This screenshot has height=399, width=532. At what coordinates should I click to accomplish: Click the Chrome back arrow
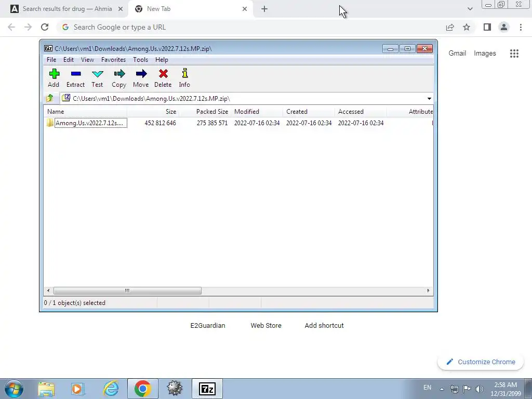click(x=11, y=27)
